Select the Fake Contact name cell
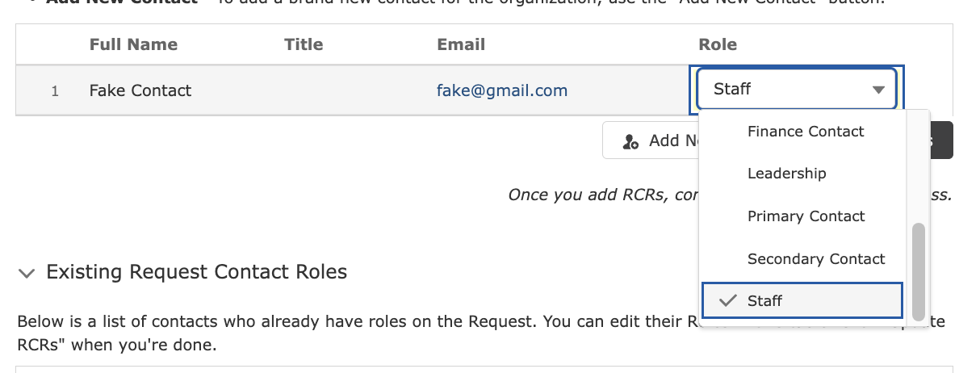 (x=140, y=90)
